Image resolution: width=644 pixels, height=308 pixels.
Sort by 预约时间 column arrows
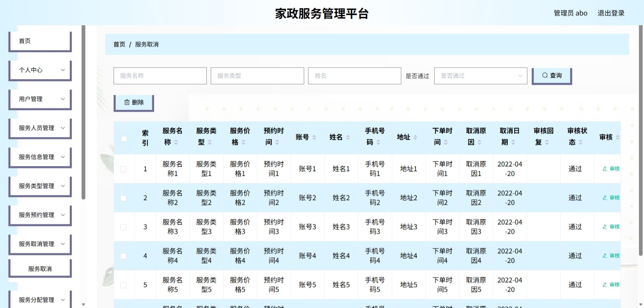[x=277, y=142]
